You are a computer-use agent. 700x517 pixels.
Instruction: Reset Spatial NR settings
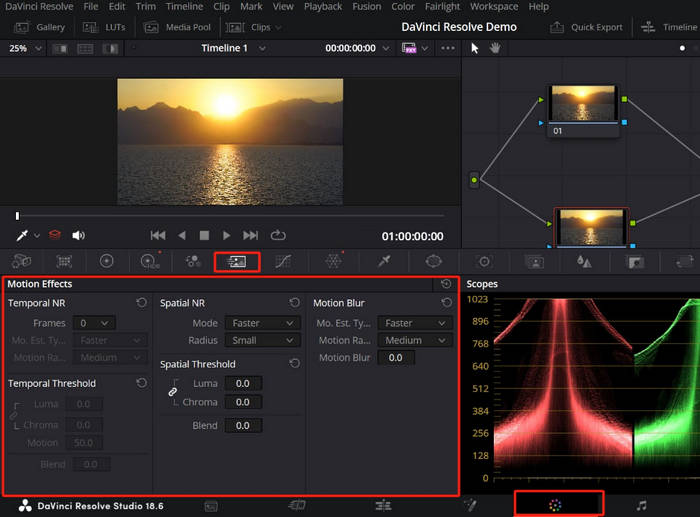(x=294, y=303)
